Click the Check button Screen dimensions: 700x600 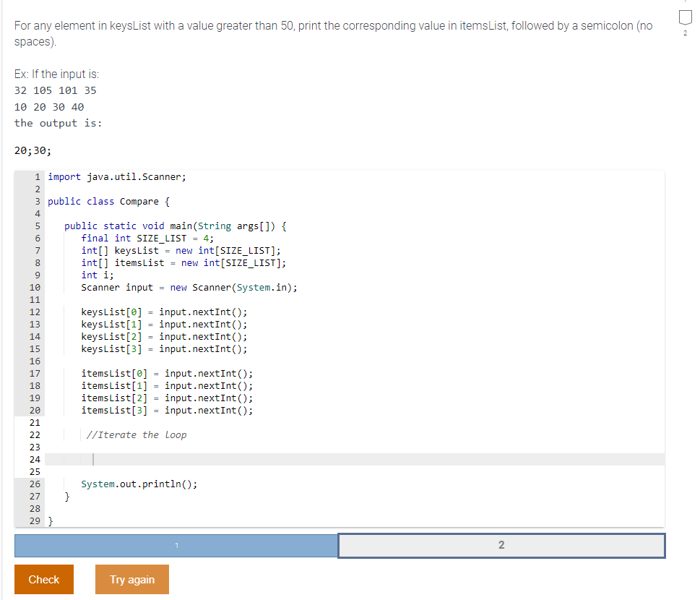[44, 580]
